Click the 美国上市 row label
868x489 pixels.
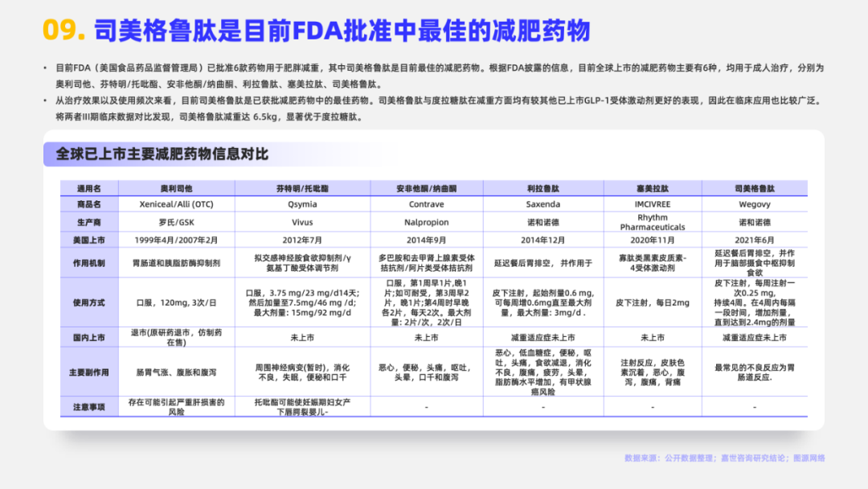89,240
